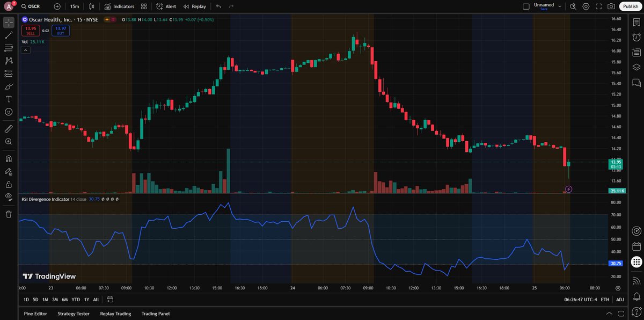Image resolution: width=644 pixels, height=320 pixels.
Task: Select the brush drawing tool
Action: click(x=9, y=86)
